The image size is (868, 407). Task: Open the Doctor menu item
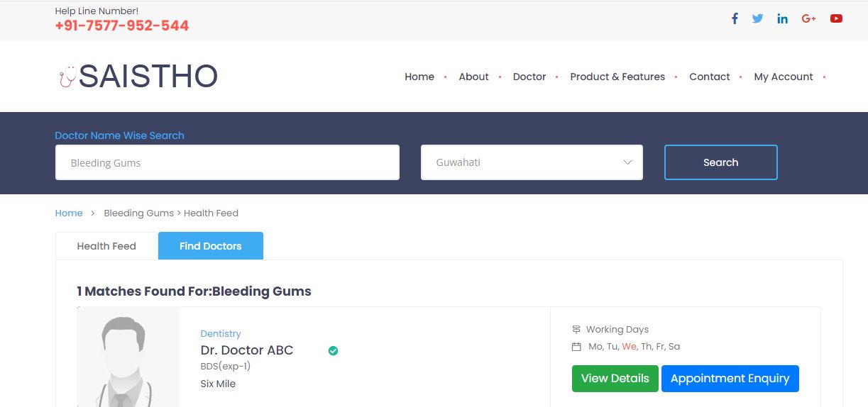pyautogui.click(x=529, y=77)
